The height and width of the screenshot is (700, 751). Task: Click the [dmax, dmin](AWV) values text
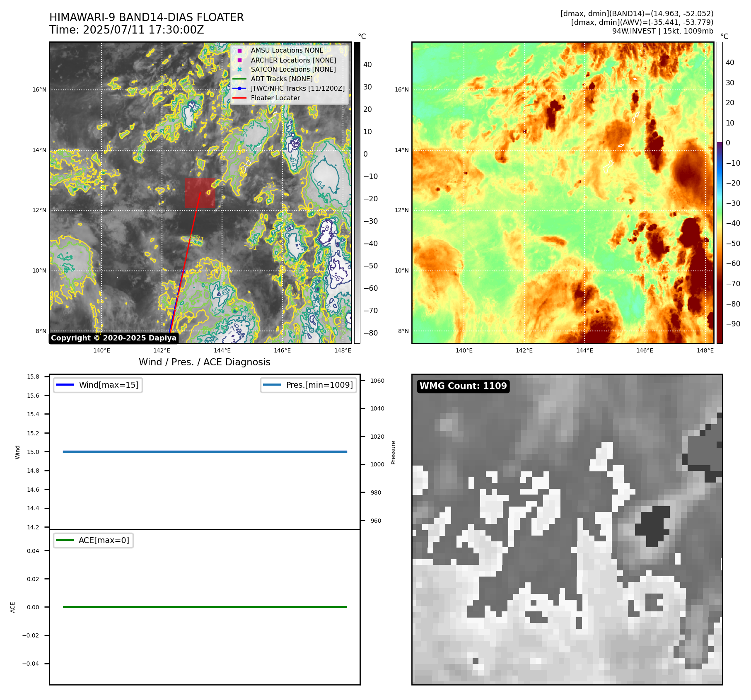pyautogui.click(x=642, y=22)
